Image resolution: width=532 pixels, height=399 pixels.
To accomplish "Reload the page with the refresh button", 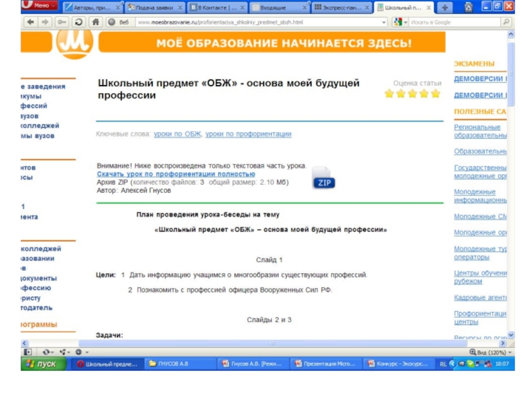I will 78,22.
